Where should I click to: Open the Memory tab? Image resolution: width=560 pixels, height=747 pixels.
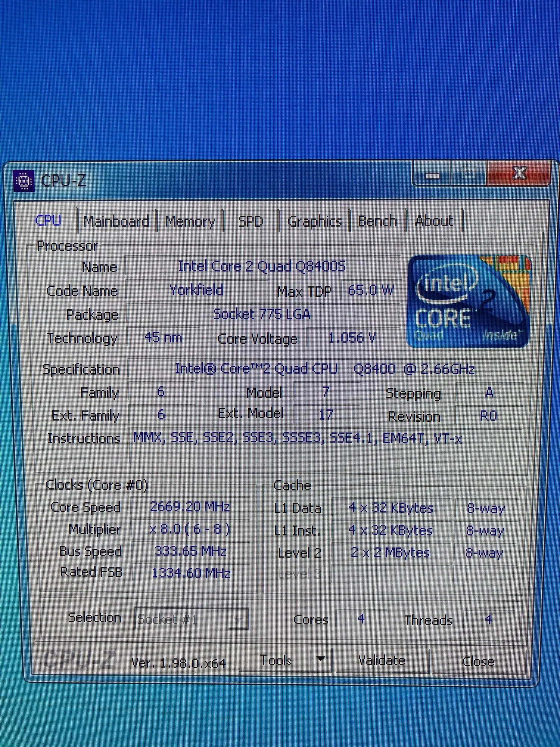(190, 221)
